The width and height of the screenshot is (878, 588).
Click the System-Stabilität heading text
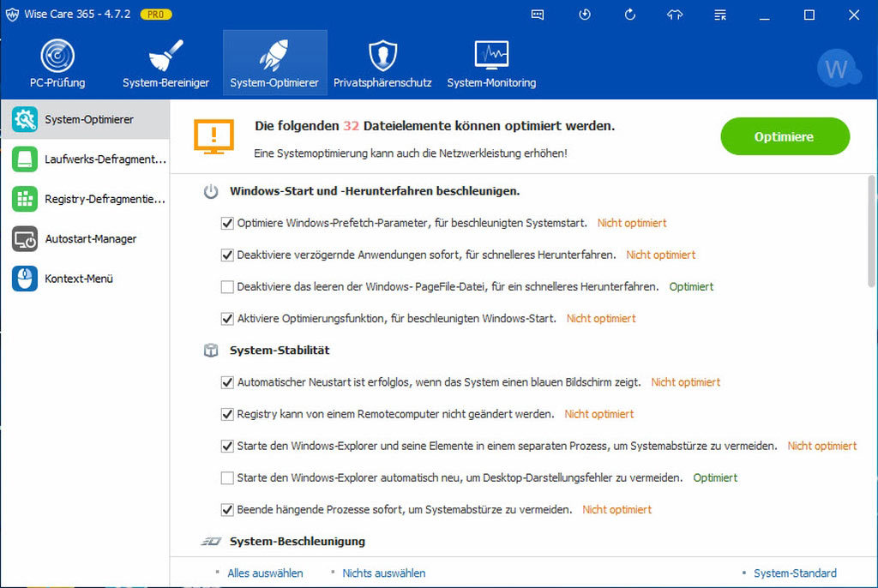(280, 350)
